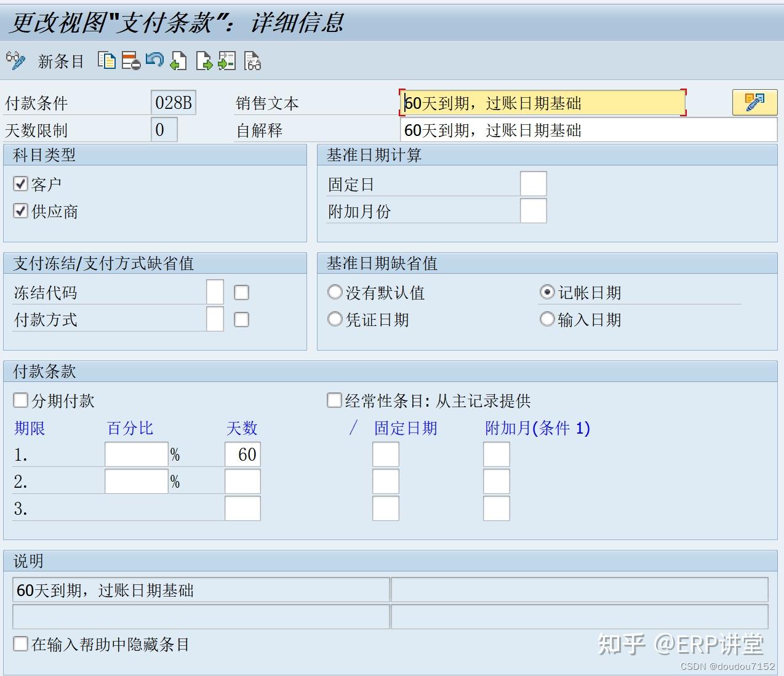Image resolution: width=784 pixels, height=676 pixels.
Task: Click the 附加月份 input box
Action: [x=534, y=210]
